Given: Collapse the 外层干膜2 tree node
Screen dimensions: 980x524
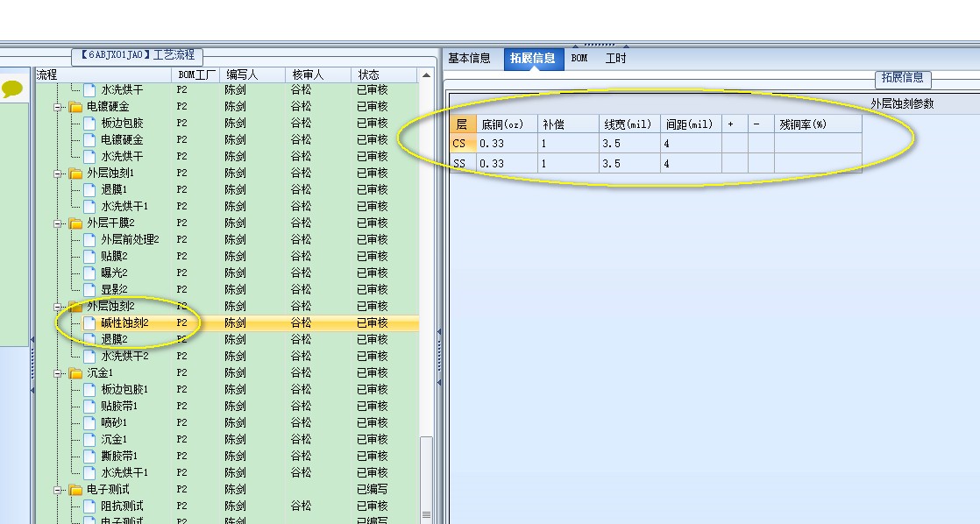Looking at the screenshot, I should pyautogui.click(x=58, y=223).
